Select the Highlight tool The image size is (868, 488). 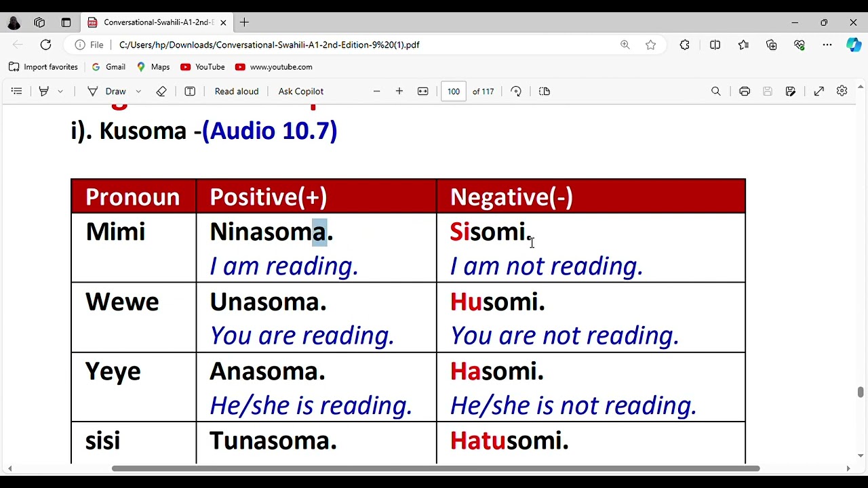[x=44, y=91]
